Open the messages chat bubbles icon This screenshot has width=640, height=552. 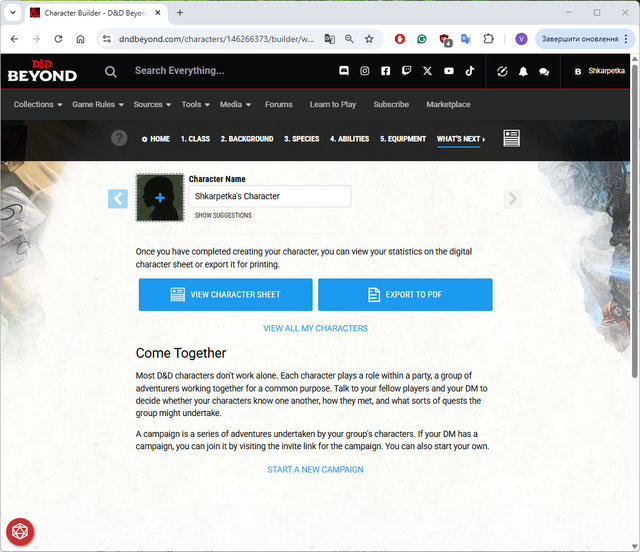(544, 71)
